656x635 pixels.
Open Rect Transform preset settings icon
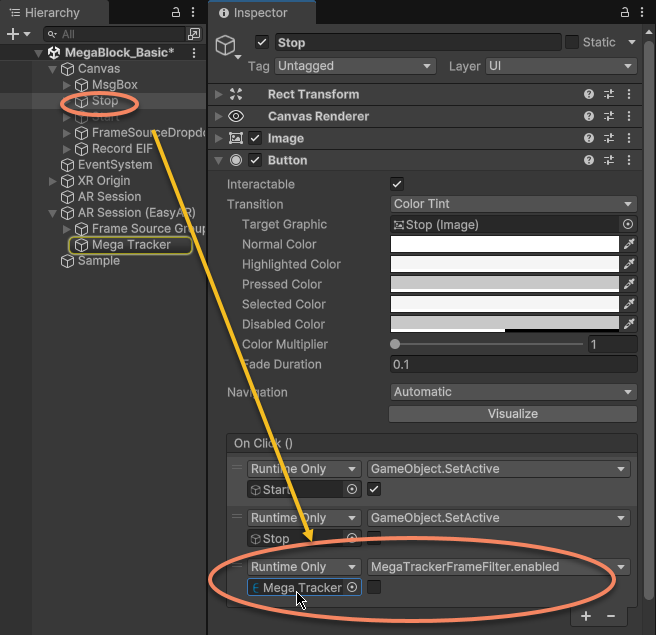click(x=609, y=94)
